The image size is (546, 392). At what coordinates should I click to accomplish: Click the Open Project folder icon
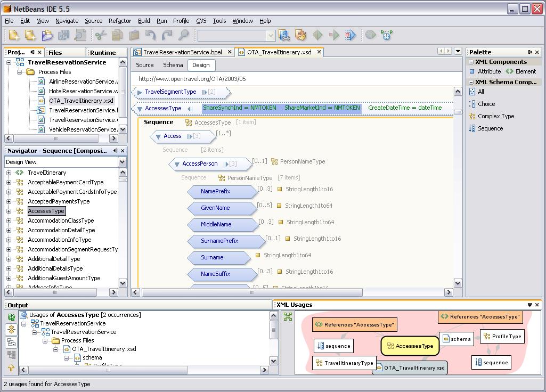[x=47, y=35]
